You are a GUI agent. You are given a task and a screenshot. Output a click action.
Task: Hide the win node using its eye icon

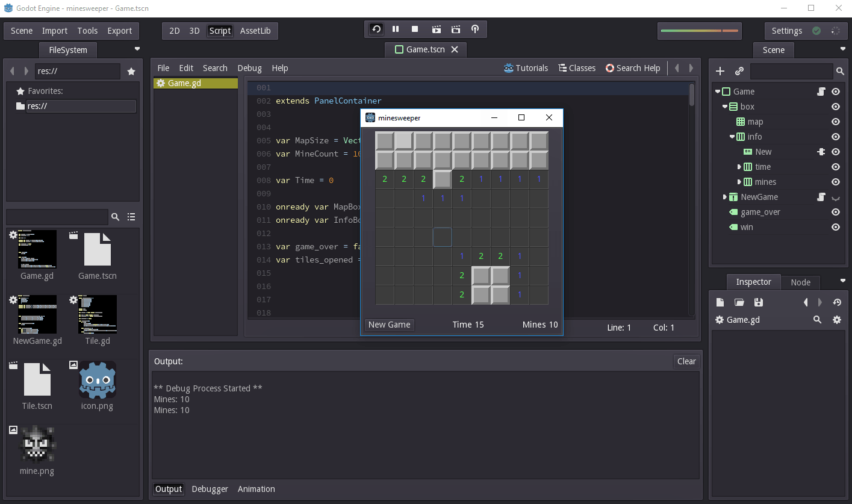tap(835, 227)
